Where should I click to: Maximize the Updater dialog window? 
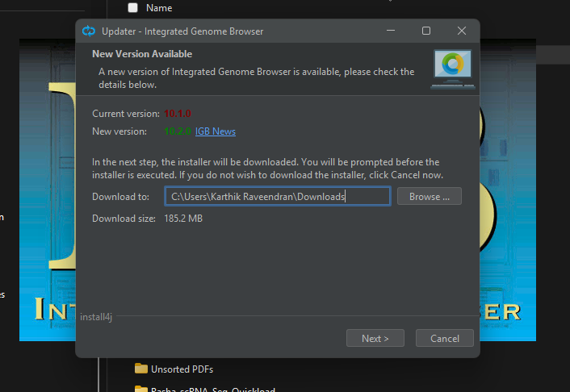426,31
